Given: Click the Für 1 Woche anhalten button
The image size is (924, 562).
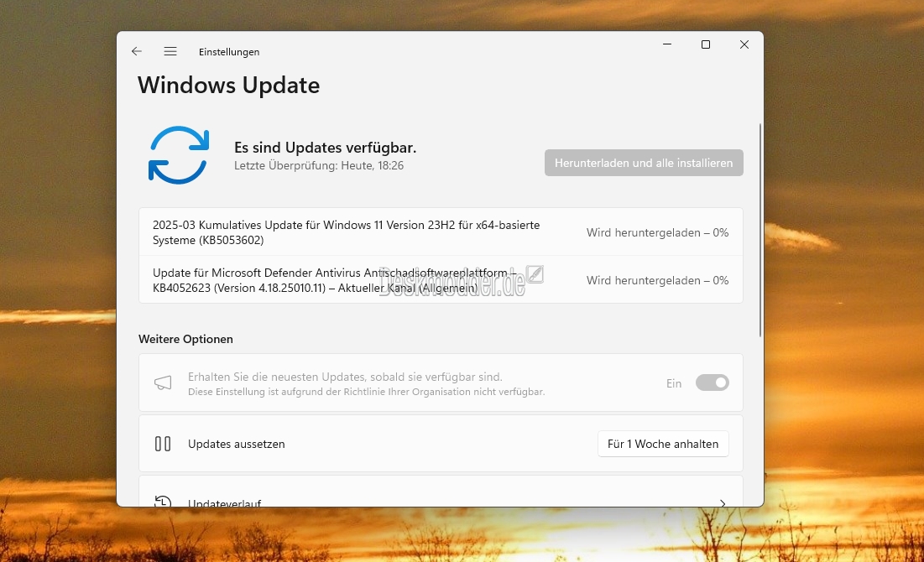Looking at the screenshot, I should tap(663, 444).
